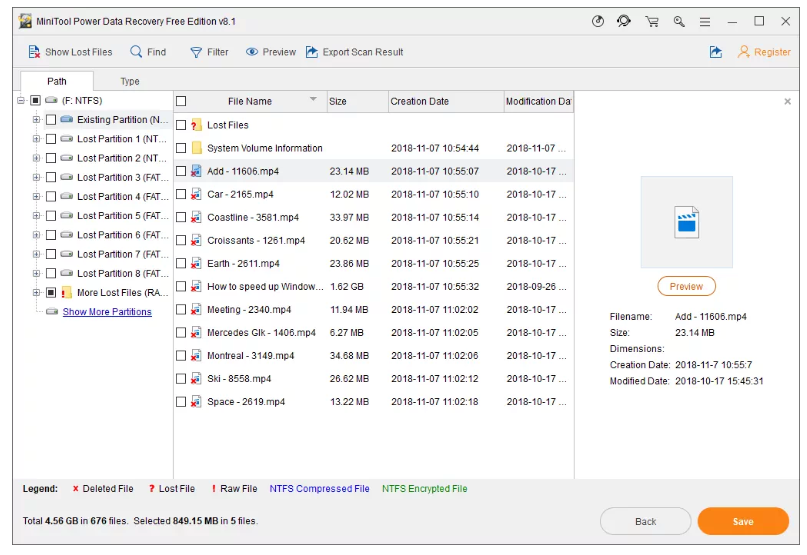Screen dimensions: 807x555
Task: Click the Show More Partitions link
Action: (x=107, y=312)
